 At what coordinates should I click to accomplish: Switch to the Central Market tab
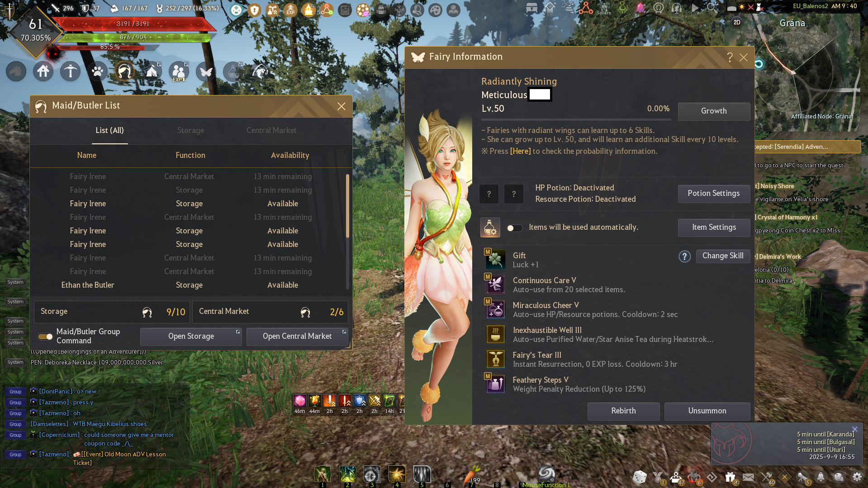click(x=271, y=130)
